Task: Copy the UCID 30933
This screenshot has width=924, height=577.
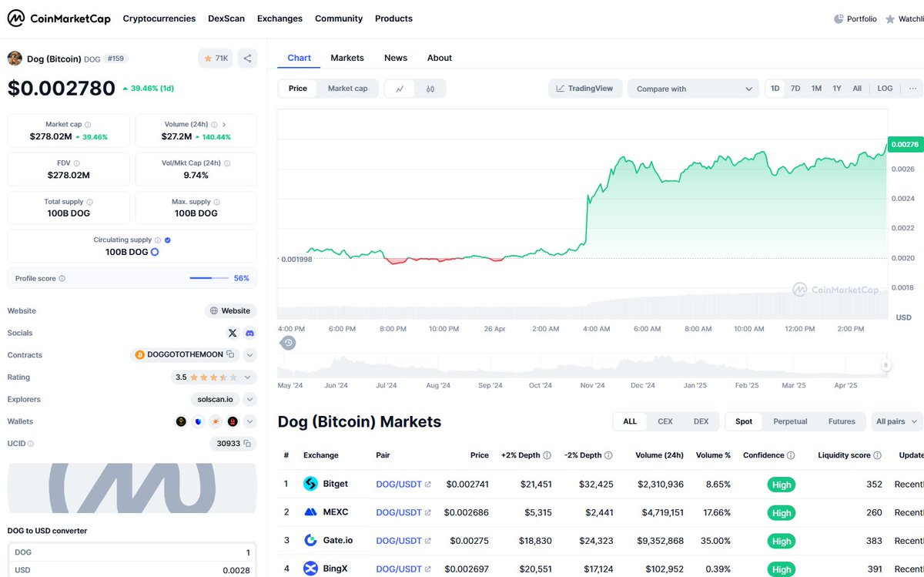Action: tap(247, 444)
